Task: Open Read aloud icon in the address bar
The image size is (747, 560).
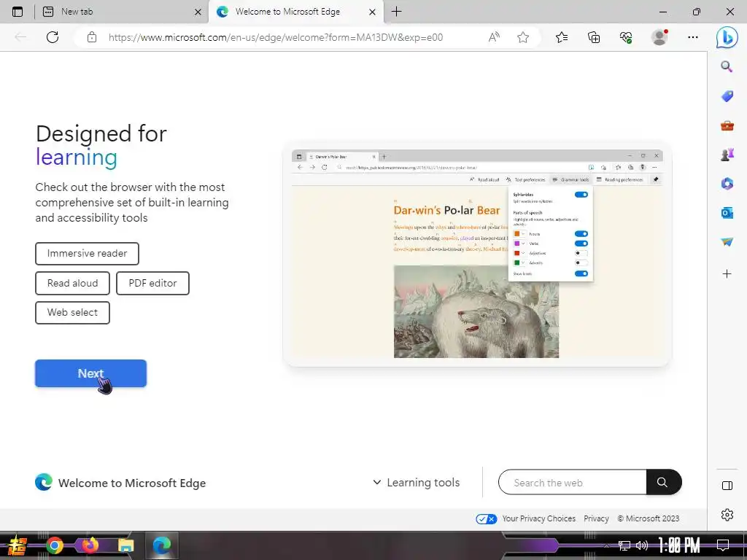Action: point(494,37)
